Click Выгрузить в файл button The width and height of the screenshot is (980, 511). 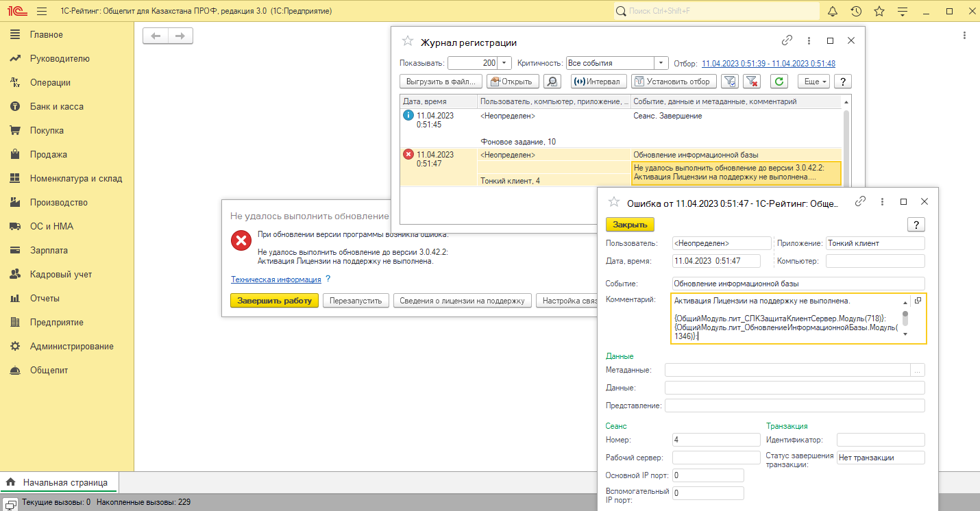tap(441, 82)
